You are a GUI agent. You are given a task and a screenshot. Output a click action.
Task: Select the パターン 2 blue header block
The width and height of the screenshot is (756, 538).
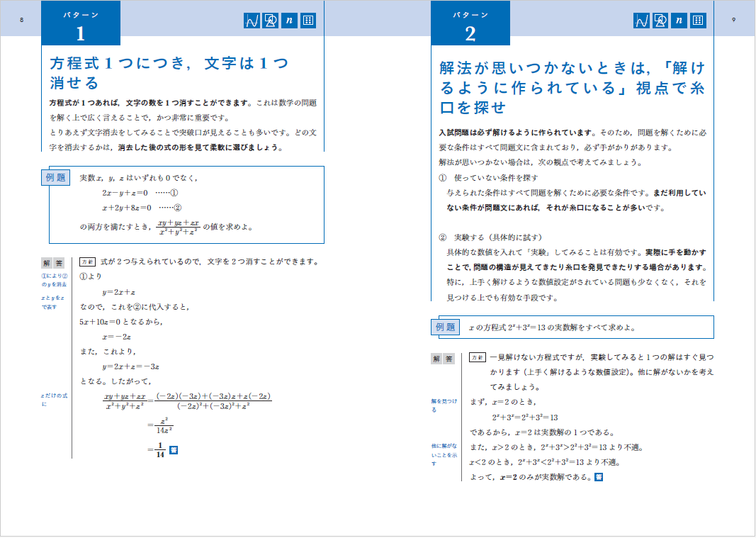[x=470, y=23]
